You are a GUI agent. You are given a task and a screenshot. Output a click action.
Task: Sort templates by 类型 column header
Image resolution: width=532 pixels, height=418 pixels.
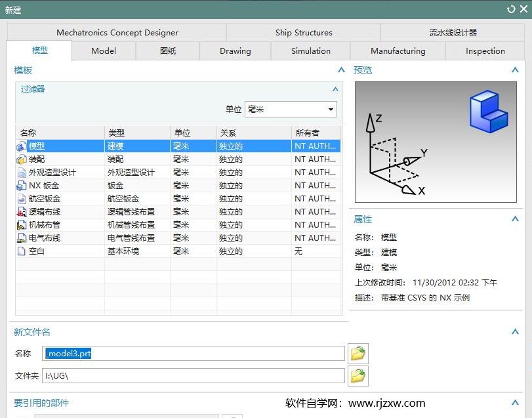click(137, 133)
